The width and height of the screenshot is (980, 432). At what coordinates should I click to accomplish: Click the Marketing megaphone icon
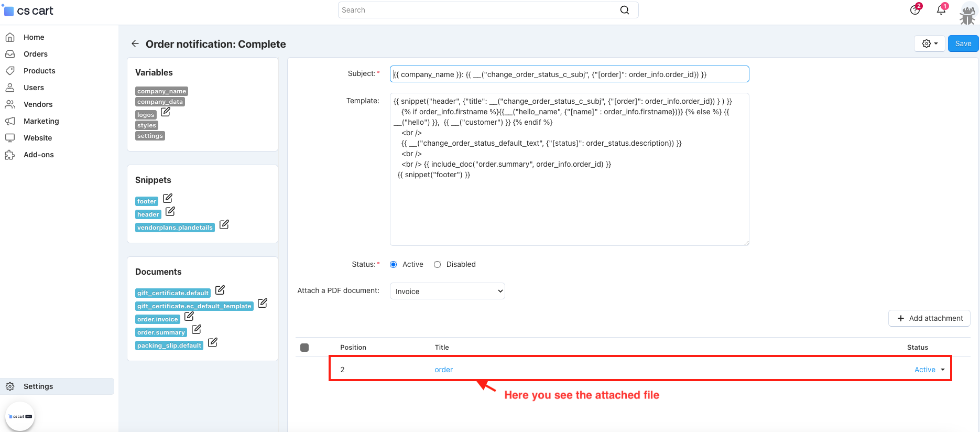tap(10, 121)
